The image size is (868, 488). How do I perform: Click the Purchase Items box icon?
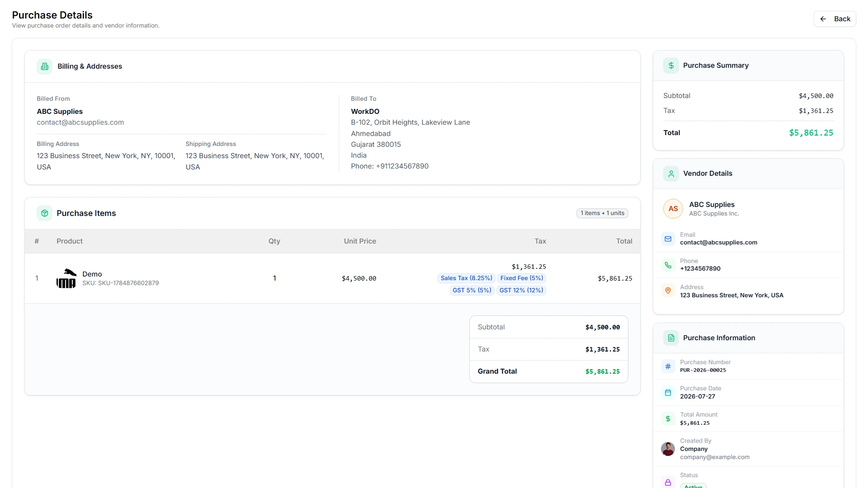(x=45, y=213)
